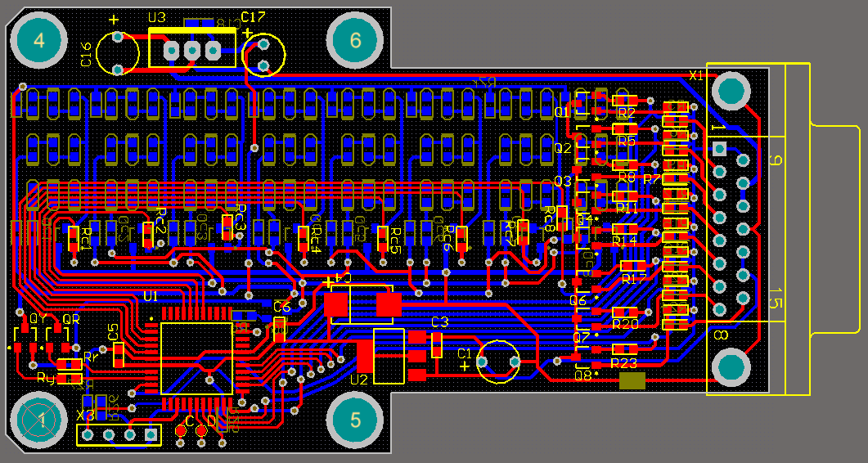Viewport: 868px width, 463px height.
Task: Click the round capacitor C16 footprint
Action: [x=118, y=53]
